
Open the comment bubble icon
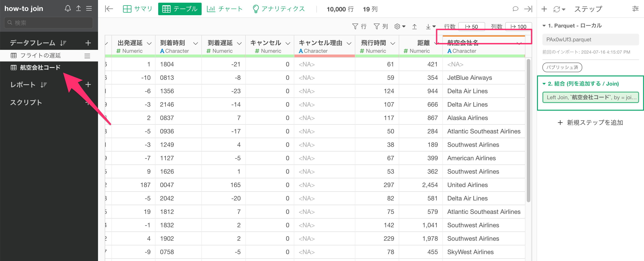515,9
